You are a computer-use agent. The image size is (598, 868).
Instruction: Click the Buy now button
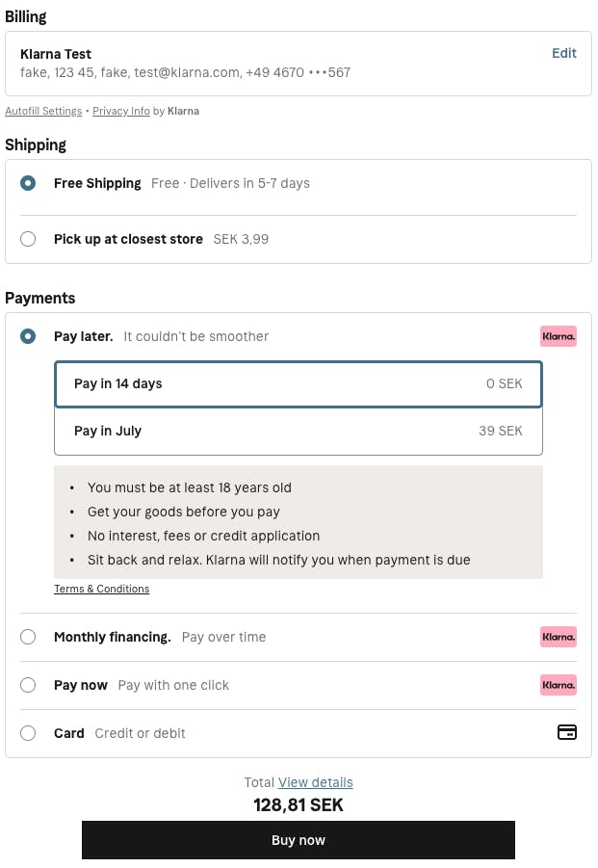(299, 840)
